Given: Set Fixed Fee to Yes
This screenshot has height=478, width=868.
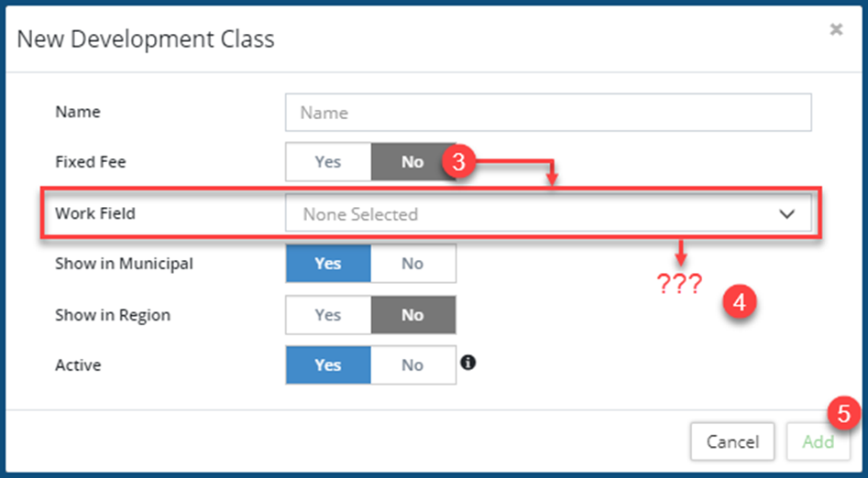Looking at the screenshot, I should click(328, 162).
